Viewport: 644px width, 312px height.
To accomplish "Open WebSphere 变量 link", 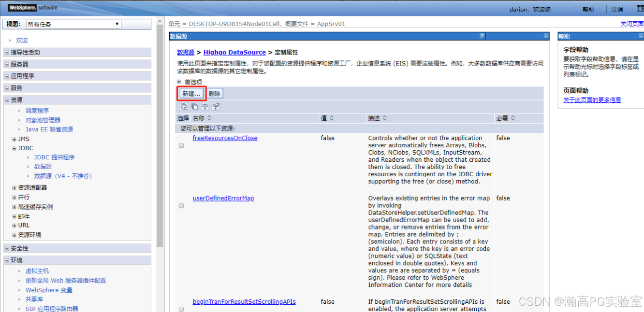I will pyautogui.click(x=49, y=290).
